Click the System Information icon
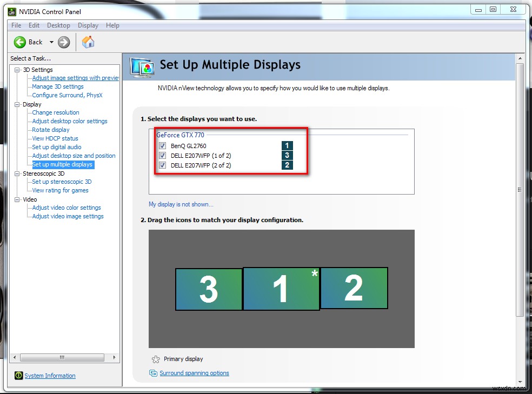 [19, 375]
